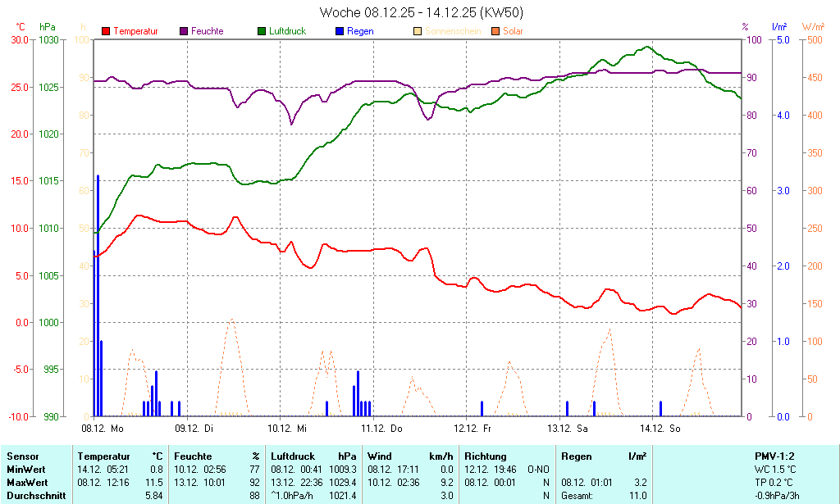Select the 12.12. Fr date marker
Viewport: 840px width, 504px height.
[472, 428]
